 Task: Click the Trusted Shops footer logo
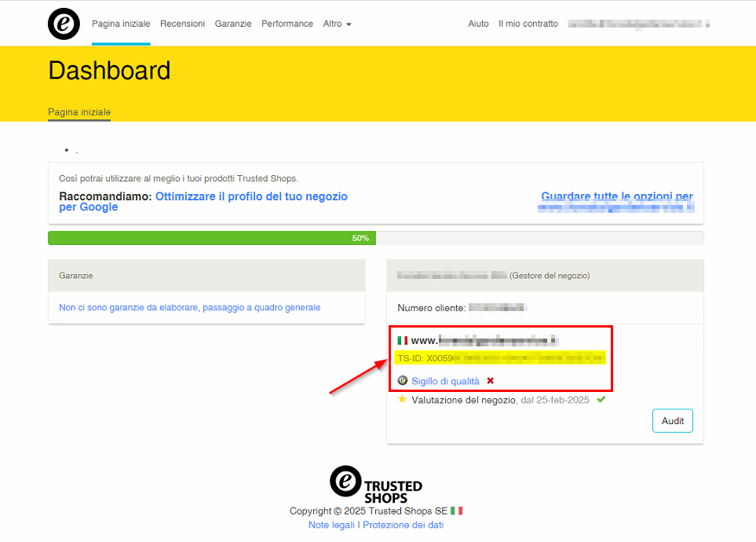point(376,484)
